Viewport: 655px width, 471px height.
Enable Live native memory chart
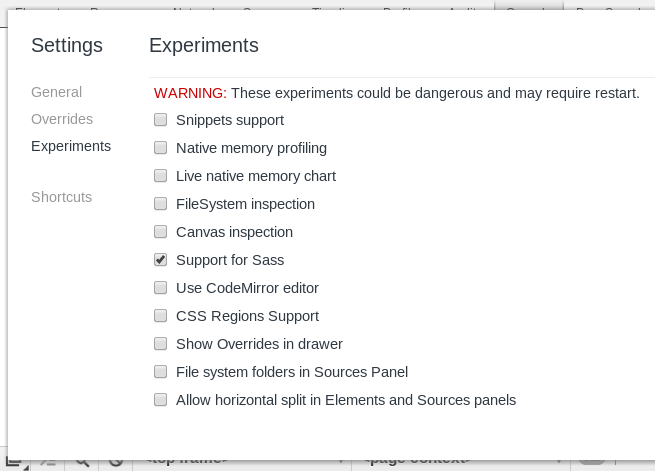point(160,176)
